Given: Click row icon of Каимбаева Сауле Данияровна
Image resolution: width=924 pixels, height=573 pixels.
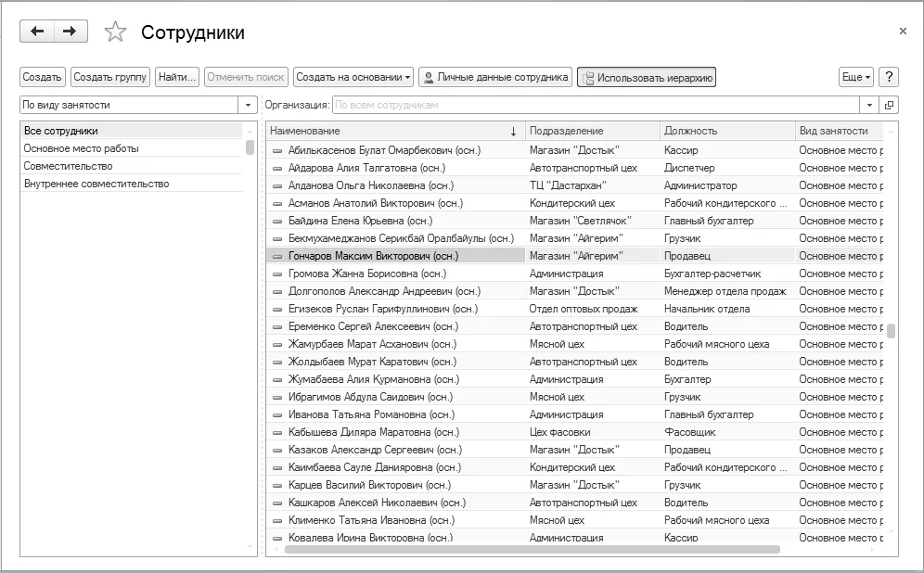Looking at the screenshot, I should click(x=277, y=468).
